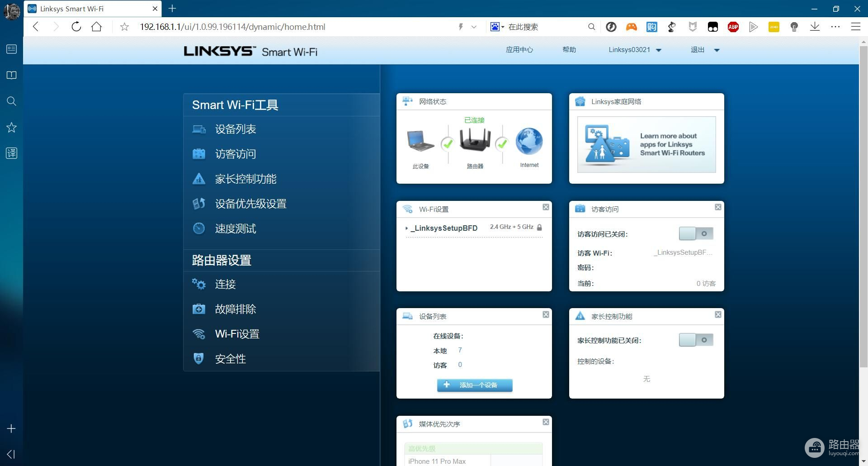Open the speed test tool (速度测试)
Screen dimensions: 868x466
point(235,229)
